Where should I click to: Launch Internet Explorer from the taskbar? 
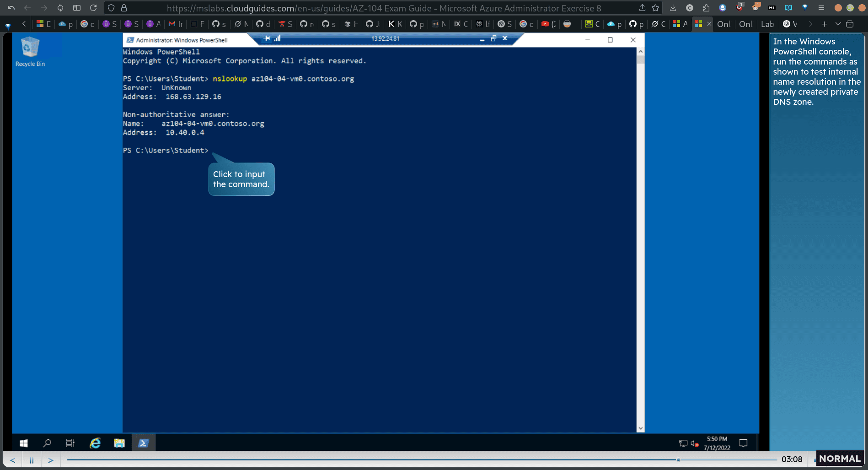tap(95, 443)
